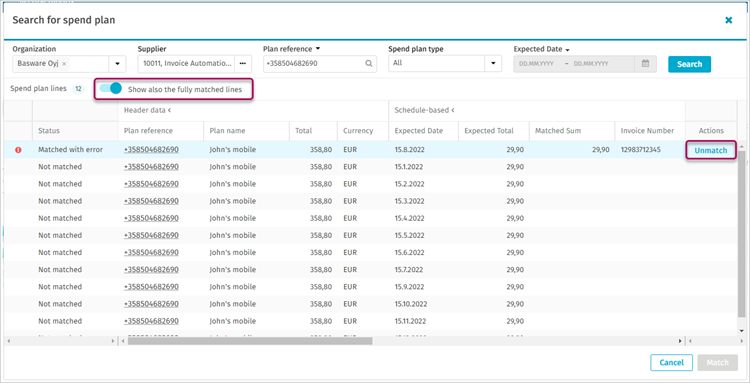Select the Plan name column header

click(x=246, y=131)
